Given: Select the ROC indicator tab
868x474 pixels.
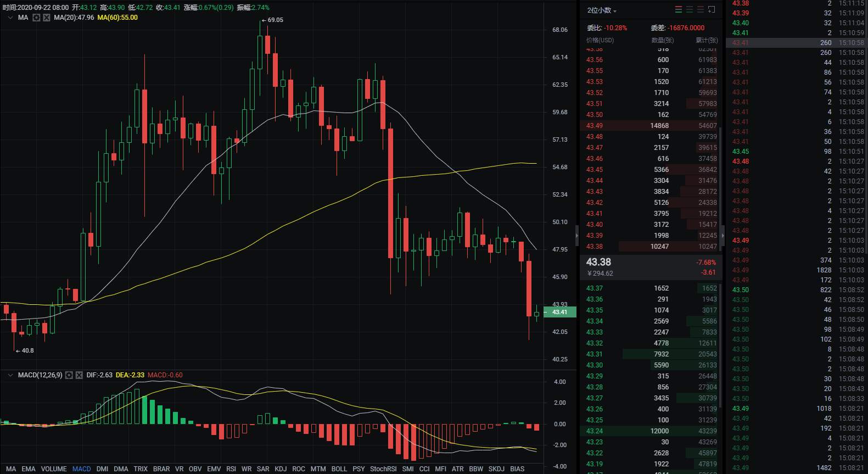Looking at the screenshot, I should tap(299, 469).
